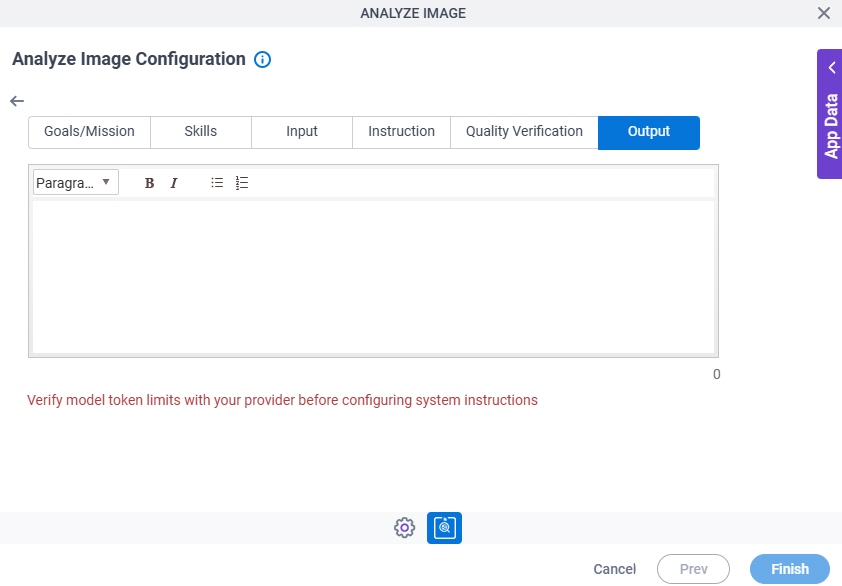The image size is (842, 586).
Task: Close the Analyze Image dialog
Action: pyautogui.click(x=824, y=13)
